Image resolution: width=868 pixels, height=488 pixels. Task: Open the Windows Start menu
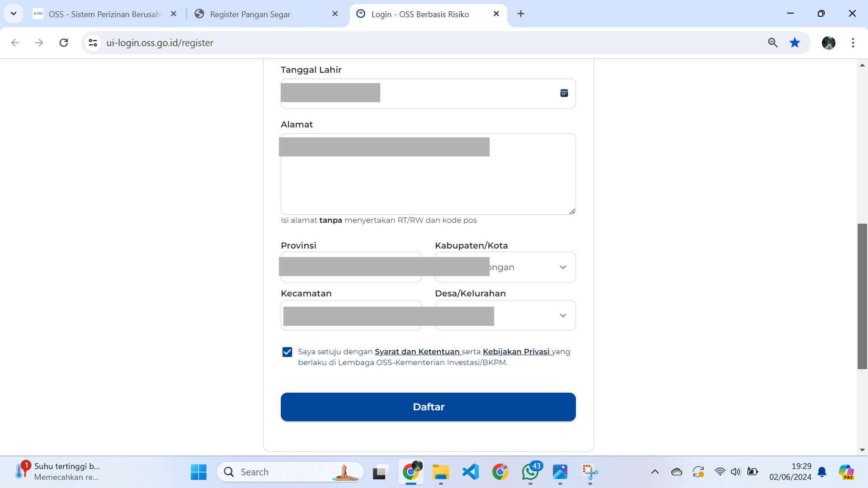198,472
